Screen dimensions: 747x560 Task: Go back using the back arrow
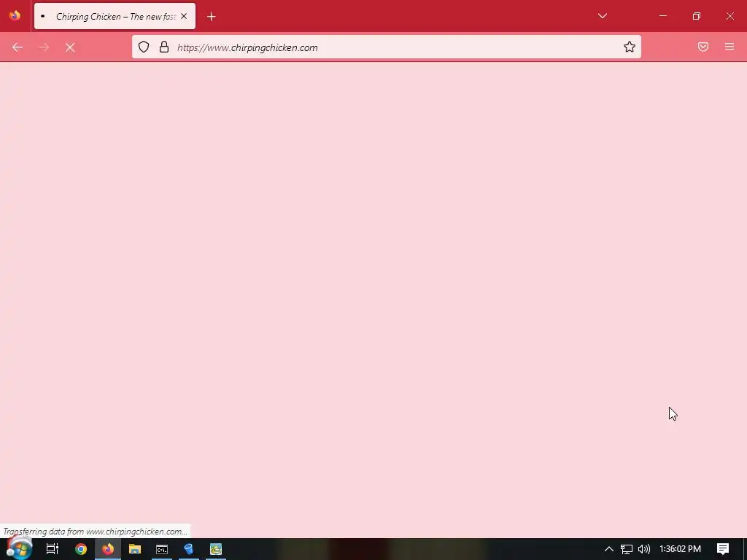[18, 47]
